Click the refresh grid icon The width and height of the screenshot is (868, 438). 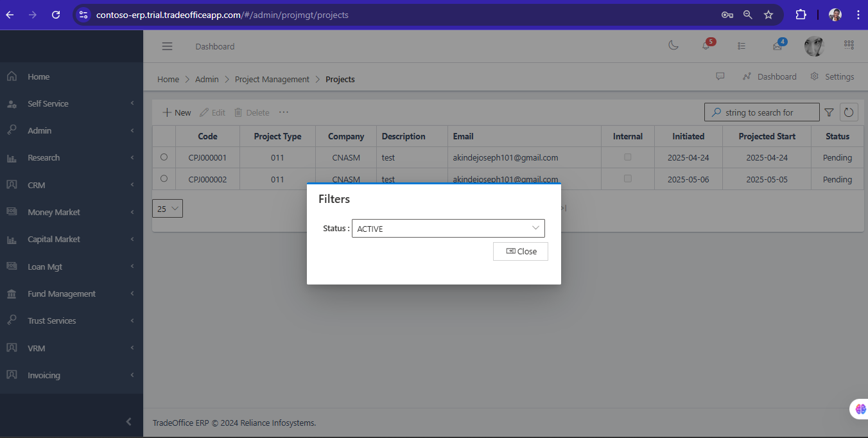849,112
